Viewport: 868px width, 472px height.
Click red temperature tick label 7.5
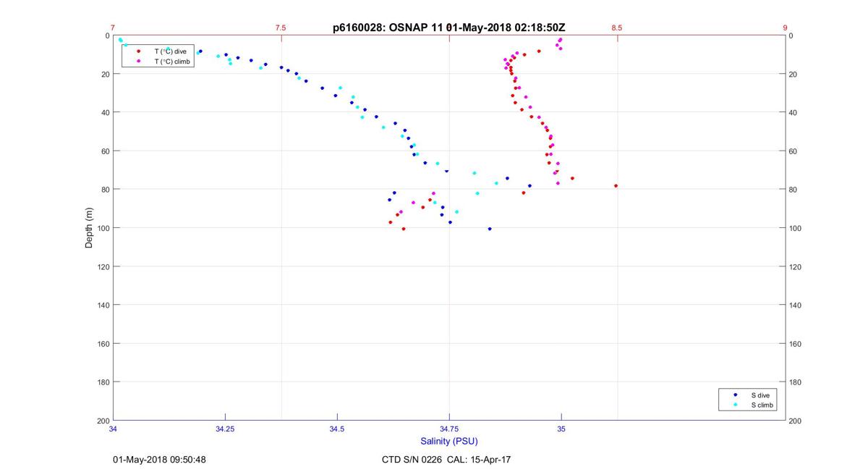point(281,28)
